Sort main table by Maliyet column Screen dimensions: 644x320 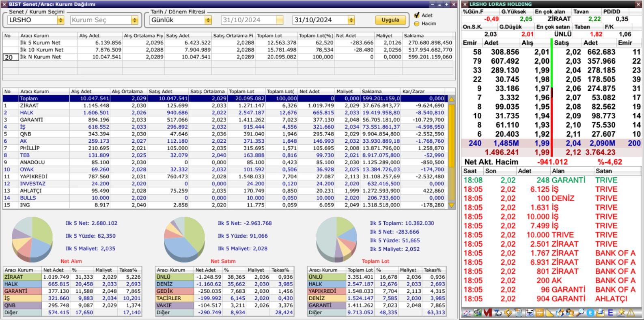click(347, 91)
